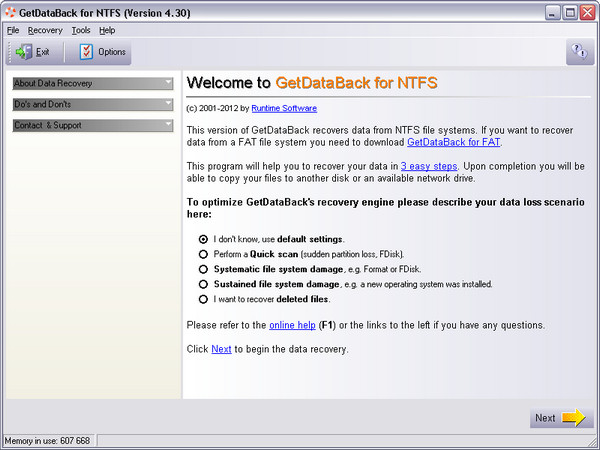Expand the Contact & Support section
The image size is (600, 450).
click(92, 125)
